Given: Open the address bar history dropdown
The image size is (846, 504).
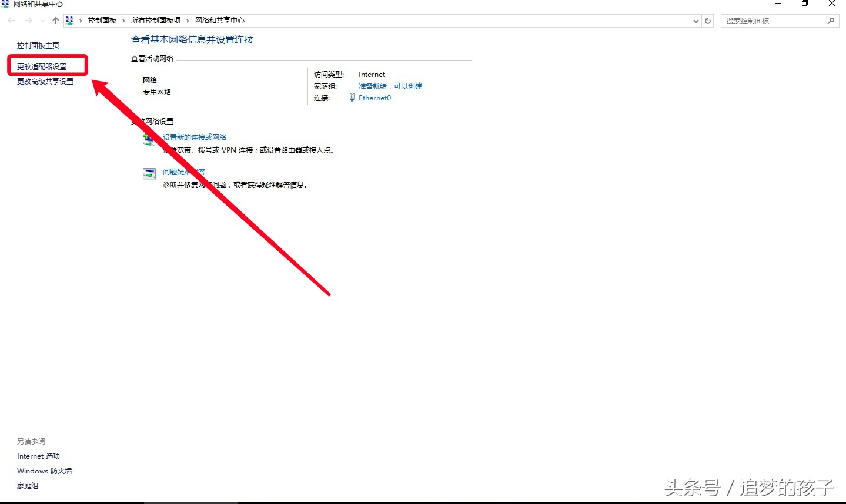Looking at the screenshot, I should coord(696,21).
